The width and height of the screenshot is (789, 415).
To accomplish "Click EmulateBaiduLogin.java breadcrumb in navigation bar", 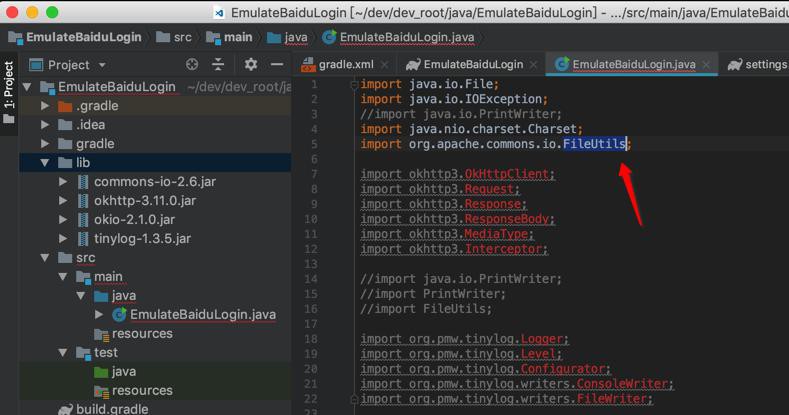I will click(x=398, y=37).
